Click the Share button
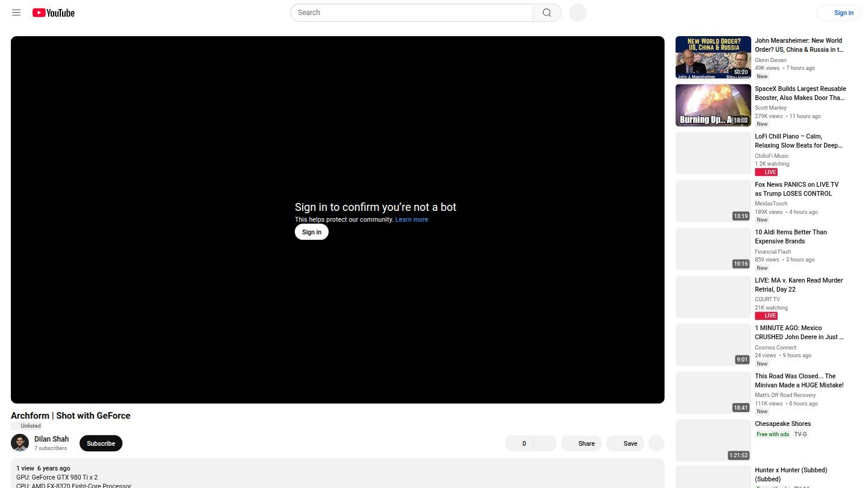The image size is (868, 488). click(x=581, y=443)
